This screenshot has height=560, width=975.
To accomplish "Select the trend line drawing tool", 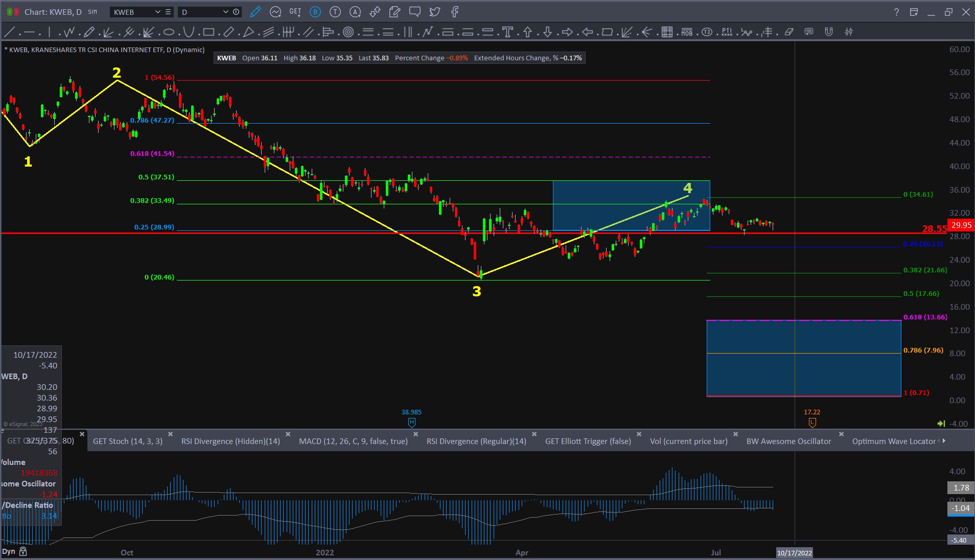I will pyautogui.click(x=9, y=32).
